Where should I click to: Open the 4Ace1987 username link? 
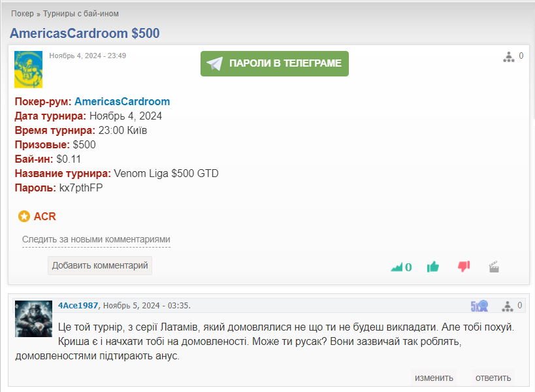(78, 305)
